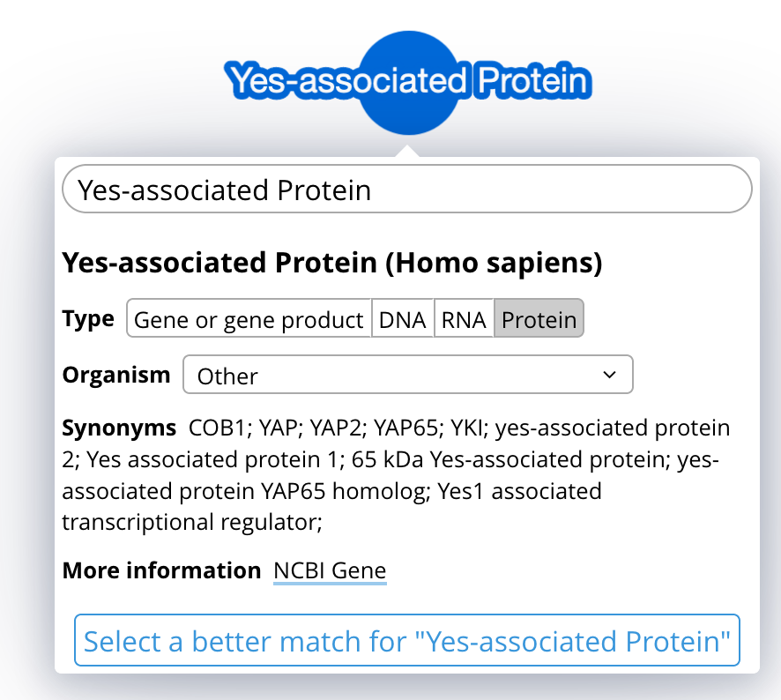Choose RNA as the entity type
Image resolution: width=781 pixels, height=700 pixels.
tap(464, 319)
